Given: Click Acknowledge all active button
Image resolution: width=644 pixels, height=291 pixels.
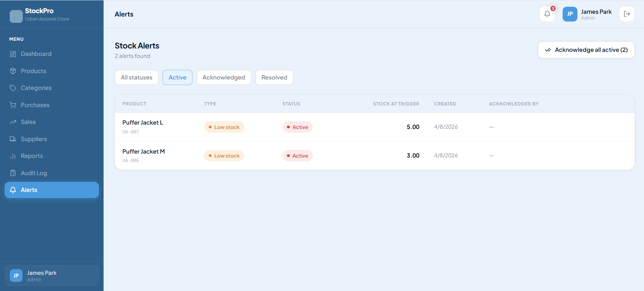Looking at the screenshot, I should 586,50.
